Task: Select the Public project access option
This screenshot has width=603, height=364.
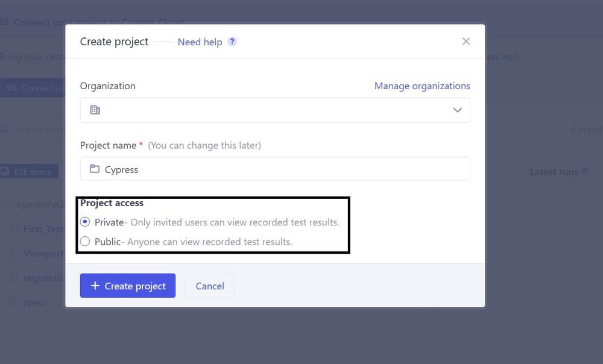Action: (85, 242)
